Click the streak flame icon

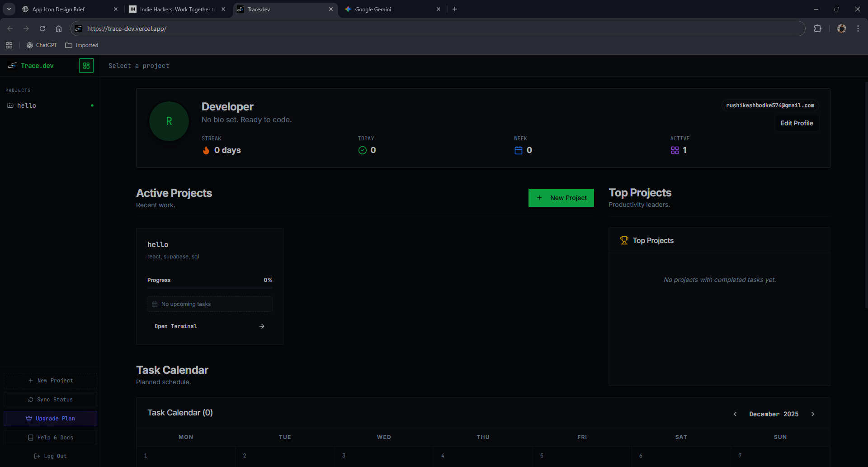(x=206, y=150)
